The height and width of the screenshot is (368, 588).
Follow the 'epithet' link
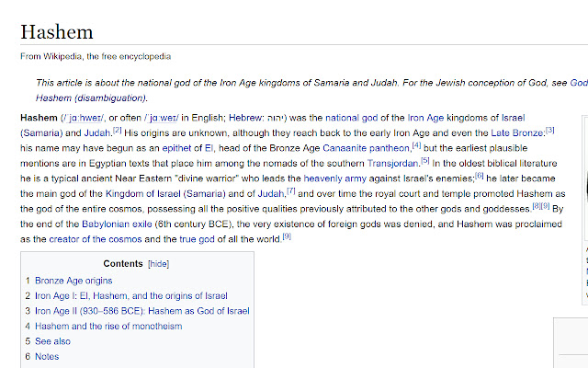[176, 148]
